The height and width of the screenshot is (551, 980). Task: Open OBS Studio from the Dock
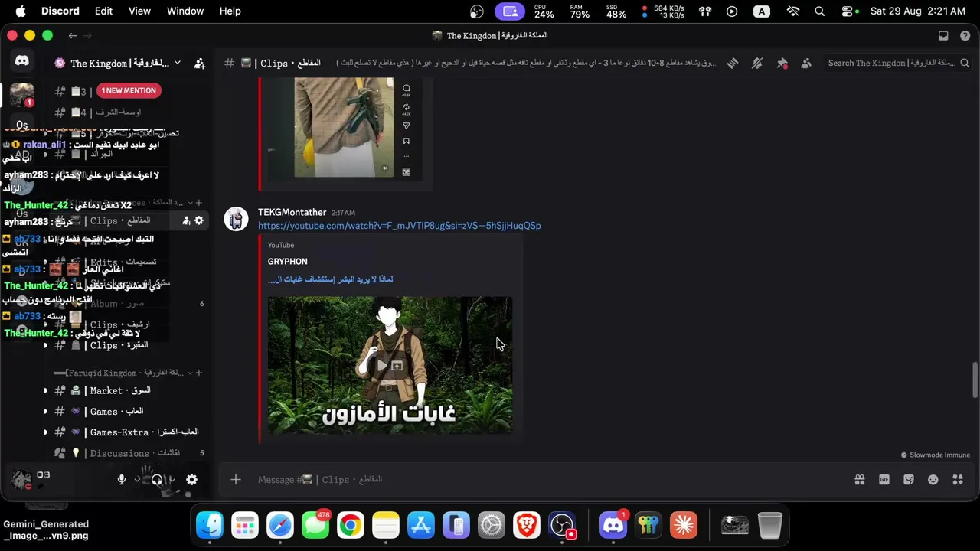pos(563,525)
